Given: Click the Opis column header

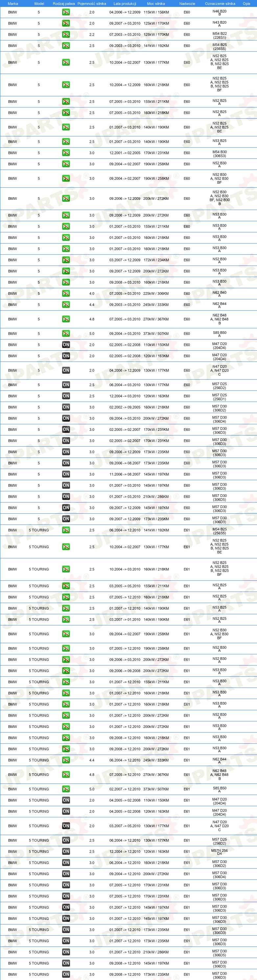Looking at the screenshot, I should pos(246,3).
